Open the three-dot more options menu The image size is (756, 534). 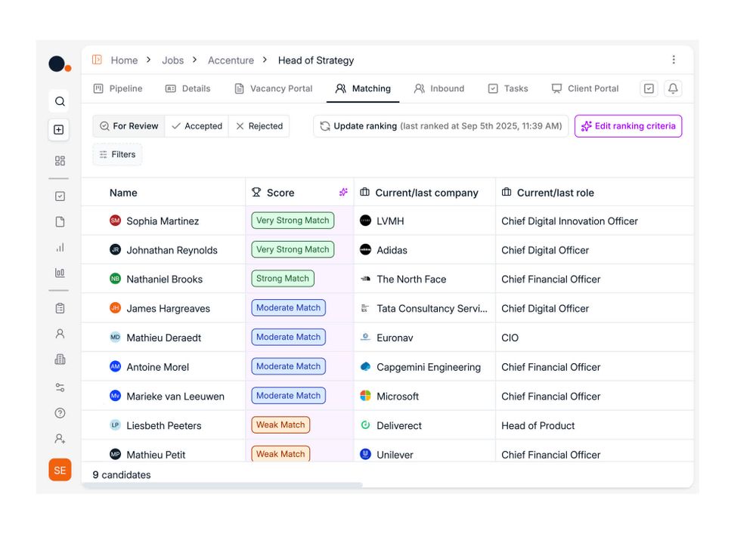coord(674,60)
